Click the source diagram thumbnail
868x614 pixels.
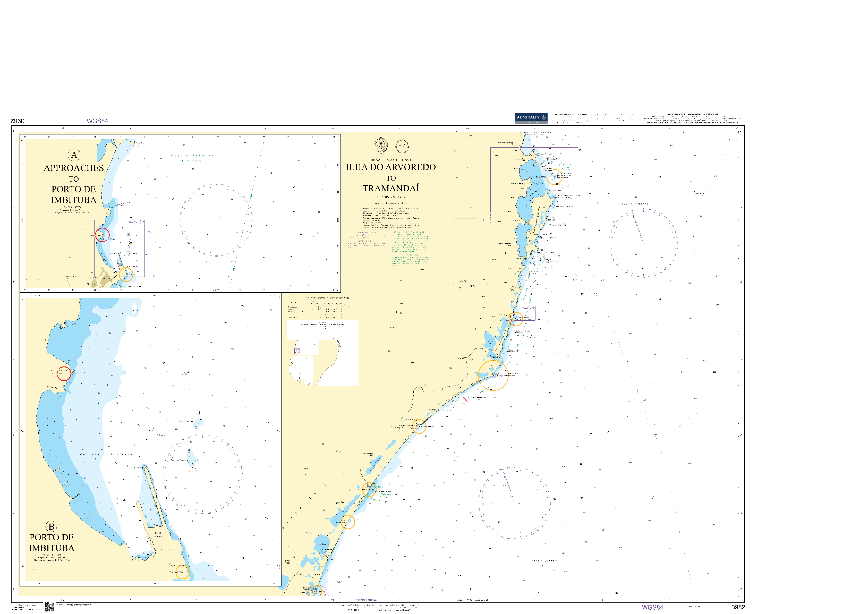(x=322, y=352)
